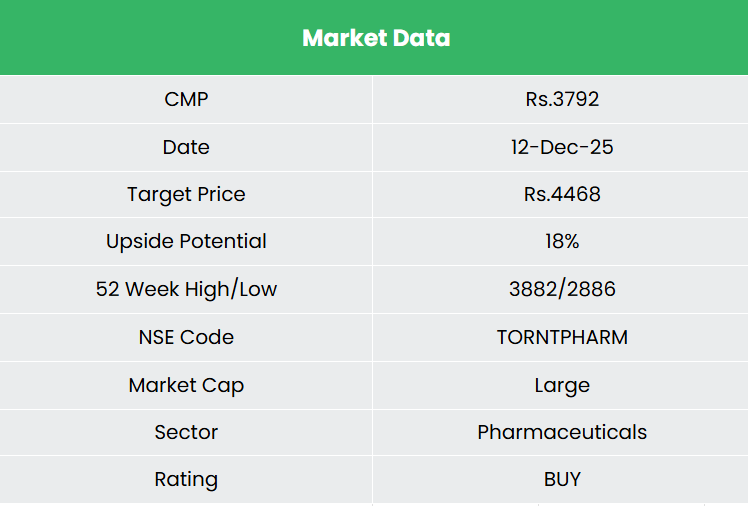Select the Upside Potential label

[x=186, y=241]
